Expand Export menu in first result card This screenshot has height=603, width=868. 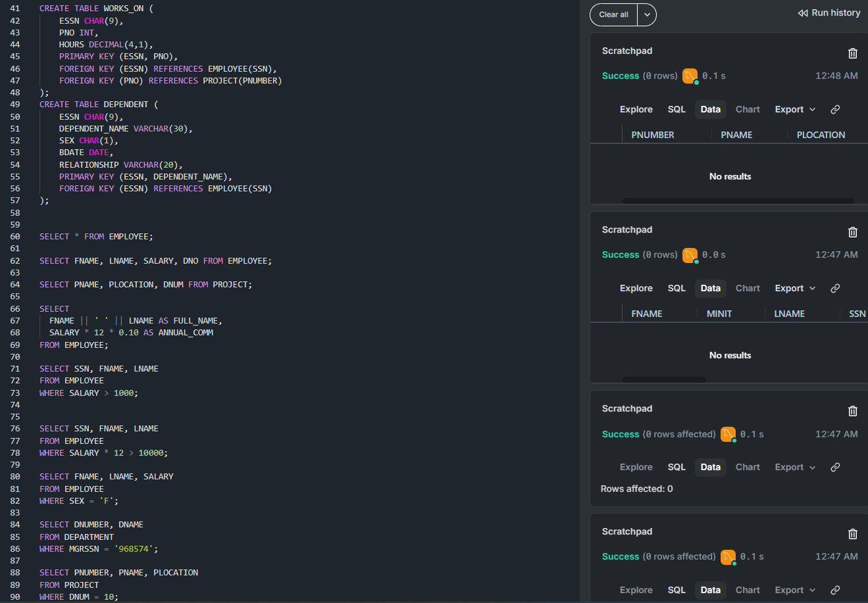[795, 110]
